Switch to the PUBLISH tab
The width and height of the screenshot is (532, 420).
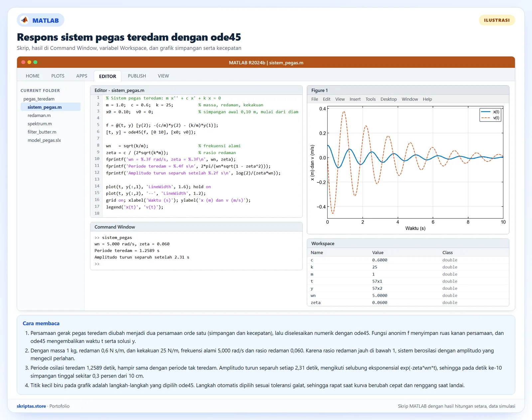[137, 76]
